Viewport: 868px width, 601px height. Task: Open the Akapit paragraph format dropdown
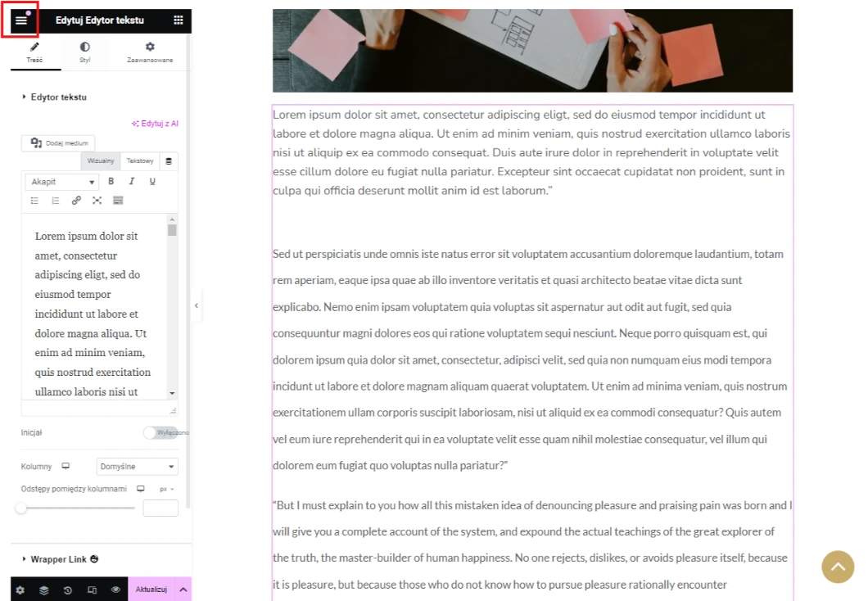(x=62, y=182)
